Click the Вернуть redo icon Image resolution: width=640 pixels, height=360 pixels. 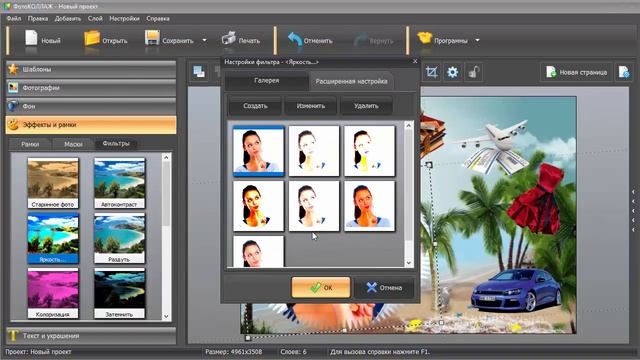tap(360, 40)
